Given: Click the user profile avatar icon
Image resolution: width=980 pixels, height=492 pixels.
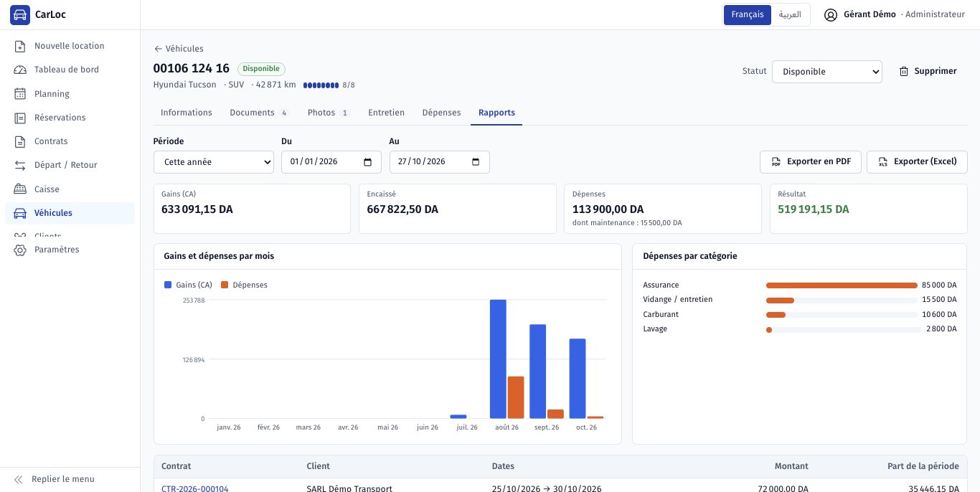Looking at the screenshot, I should click(831, 14).
